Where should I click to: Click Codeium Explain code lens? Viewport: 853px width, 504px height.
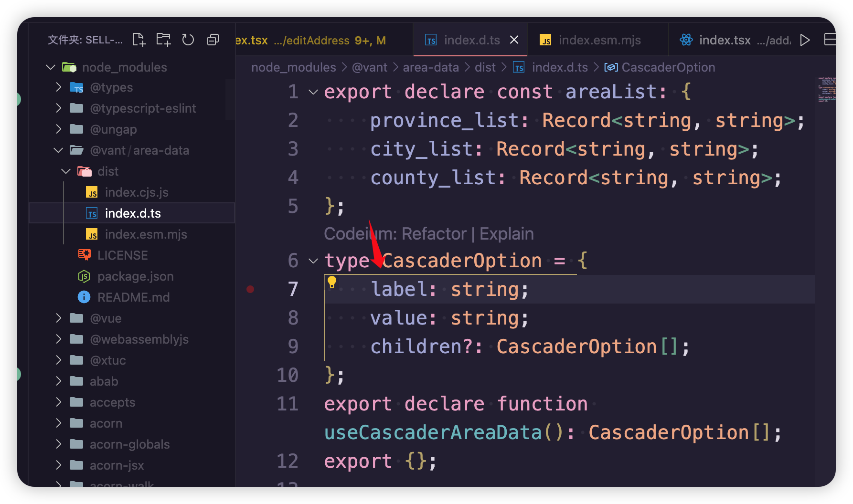point(506,234)
